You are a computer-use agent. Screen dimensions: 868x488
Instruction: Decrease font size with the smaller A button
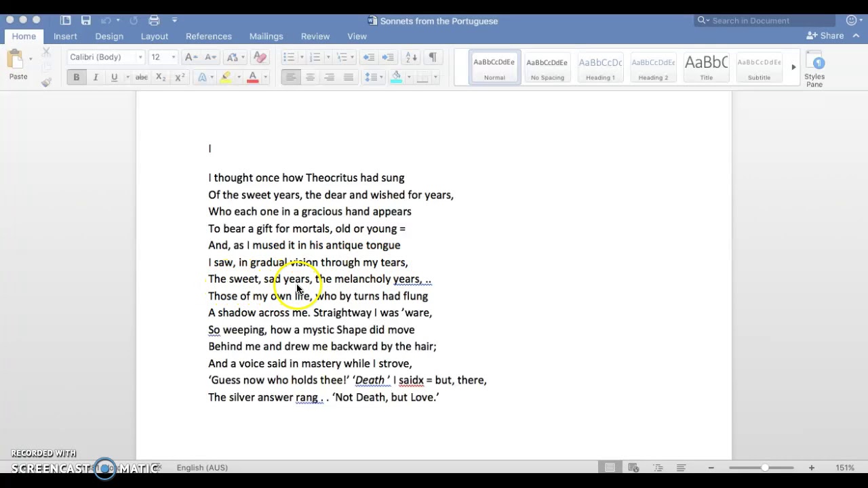210,57
